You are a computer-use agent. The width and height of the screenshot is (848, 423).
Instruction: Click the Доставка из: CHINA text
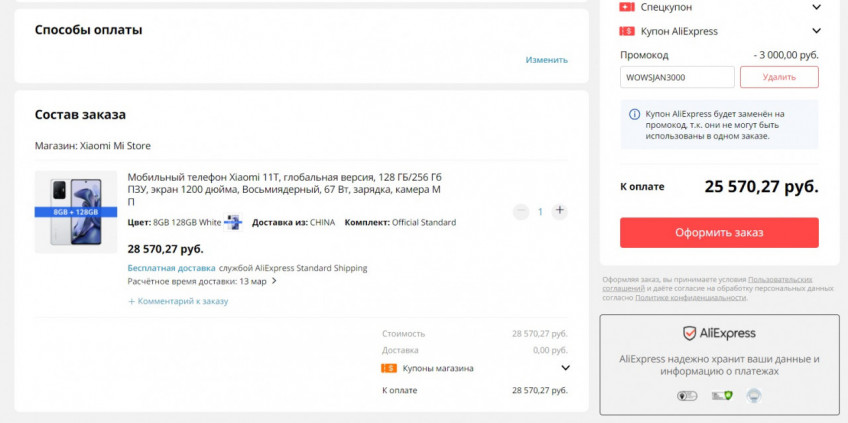click(x=293, y=222)
